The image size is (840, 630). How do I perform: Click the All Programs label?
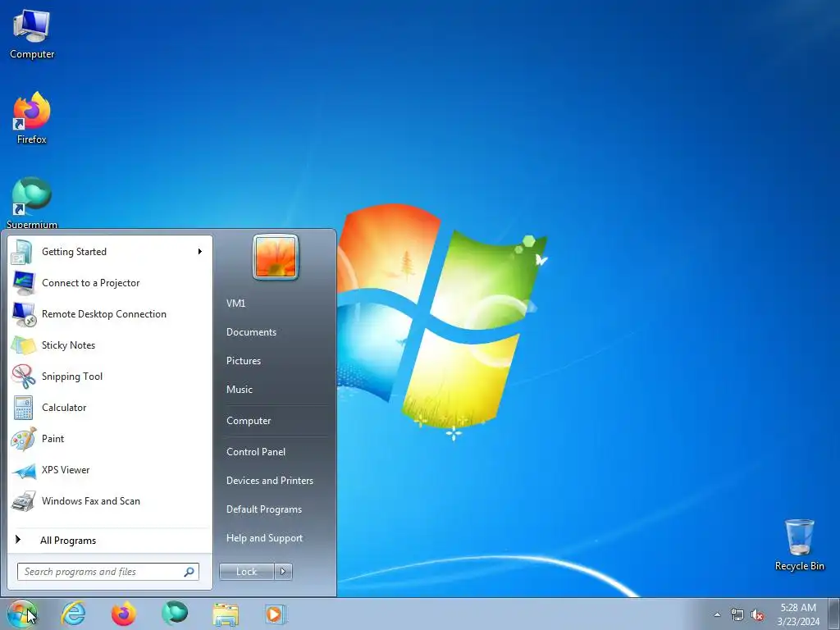pyautogui.click(x=68, y=541)
